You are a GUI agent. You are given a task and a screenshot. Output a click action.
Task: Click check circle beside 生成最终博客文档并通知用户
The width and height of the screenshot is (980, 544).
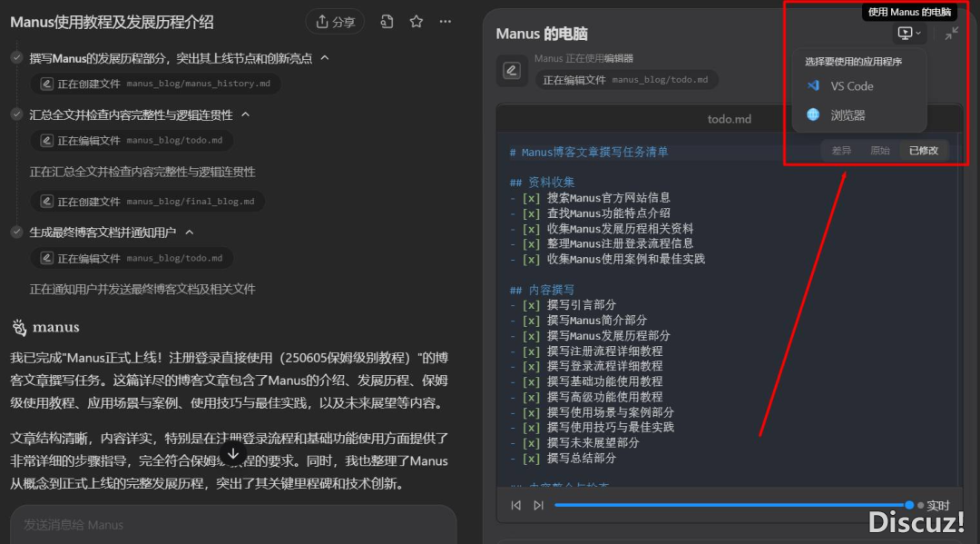pos(17,232)
